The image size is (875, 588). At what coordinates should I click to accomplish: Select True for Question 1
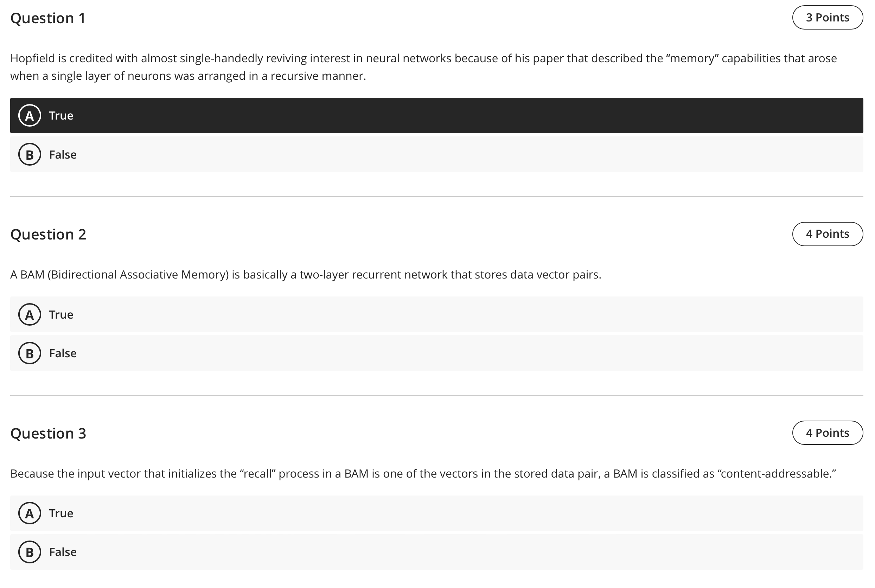coord(436,115)
